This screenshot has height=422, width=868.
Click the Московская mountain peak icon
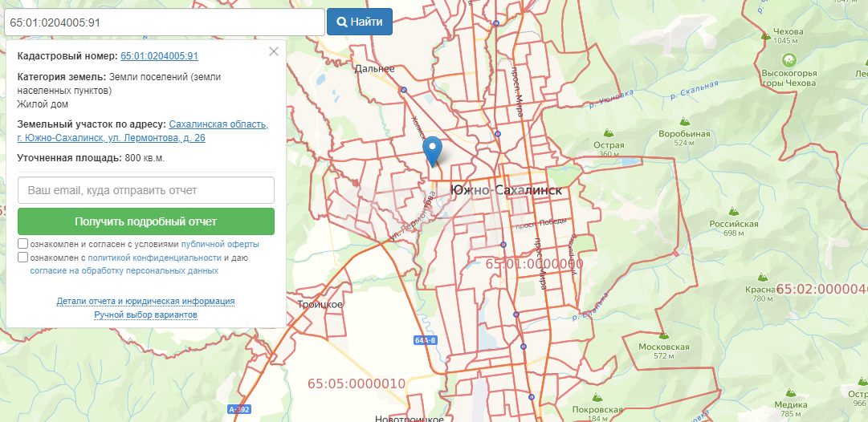coord(663,335)
